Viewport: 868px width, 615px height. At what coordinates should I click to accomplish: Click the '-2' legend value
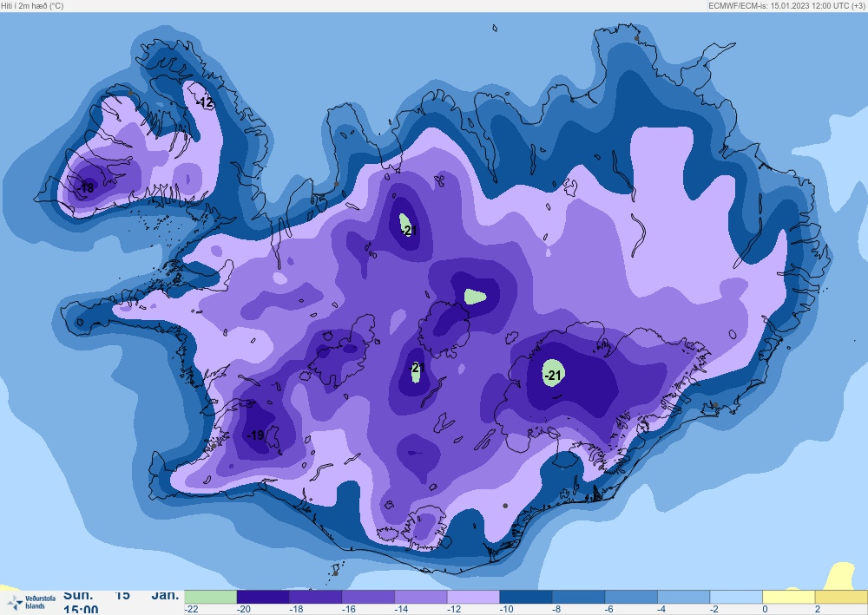click(x=714, y=610)
